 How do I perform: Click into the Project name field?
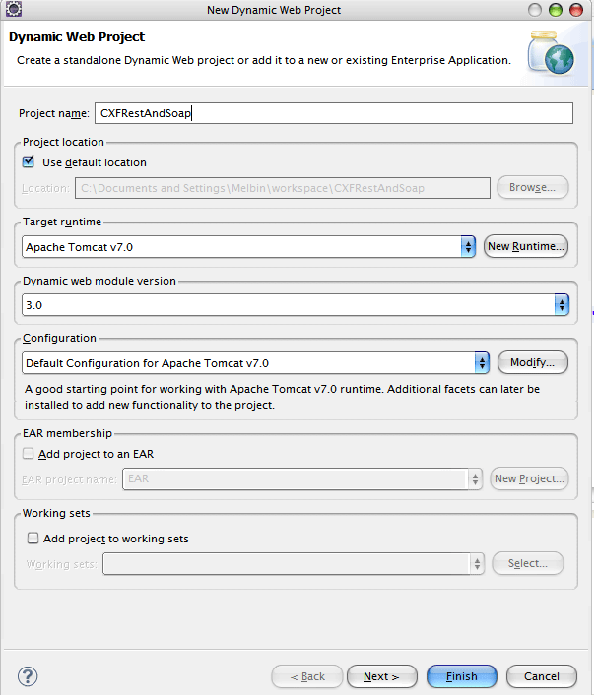[333, 113]
